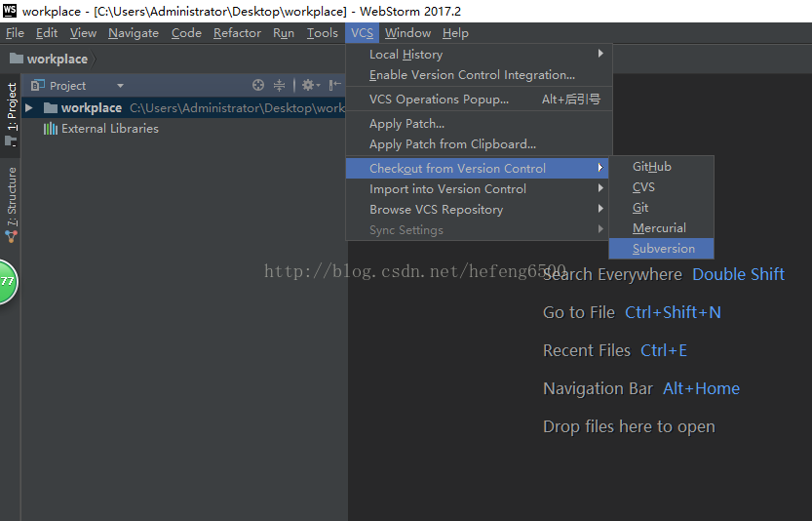Image resolution: width=812 pixels, height=521 pixels.
Task: Click the Drop files here to open text
Action: point(629,426)
